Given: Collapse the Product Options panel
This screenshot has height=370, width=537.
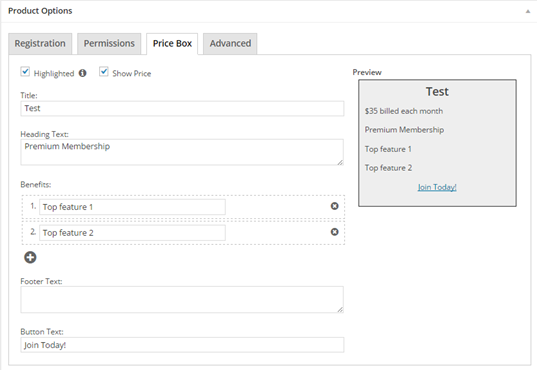Looking at the screenshot, I should (528, 11).
